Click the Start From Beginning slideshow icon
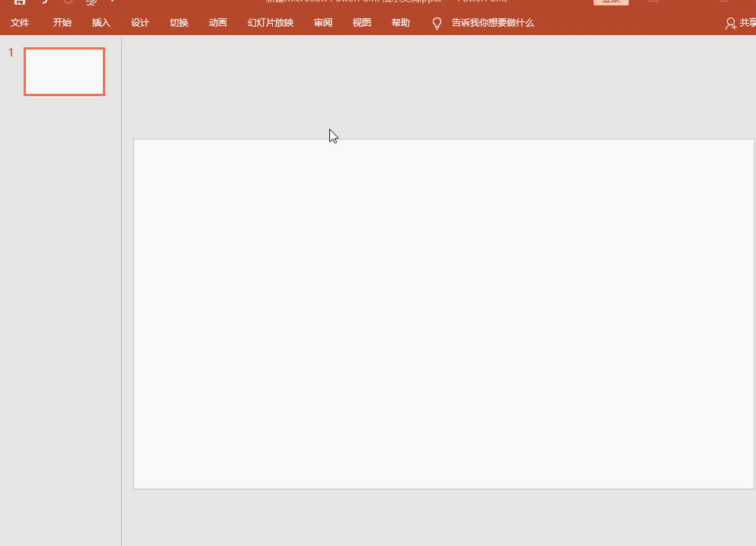Viewport: 756px width, 546px height. [x=91, y=2]
